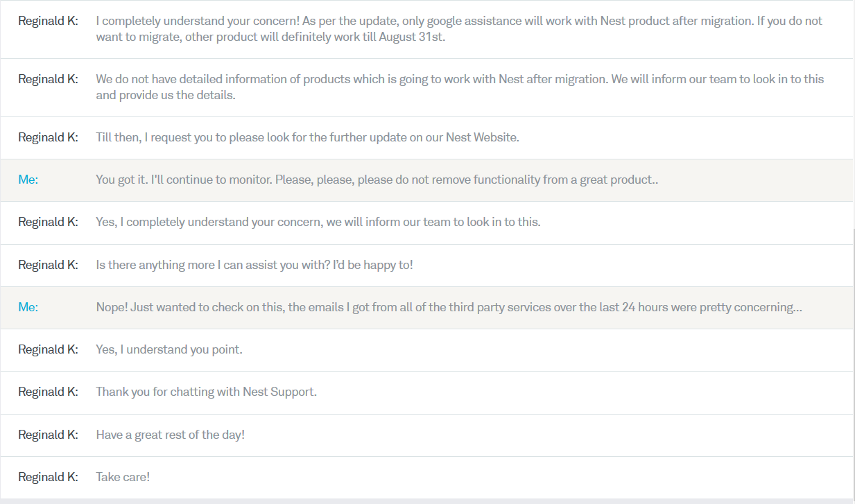Select the 'Yes, I understand you point.' message
Screen dimensions: 855x504
(169, 349)
